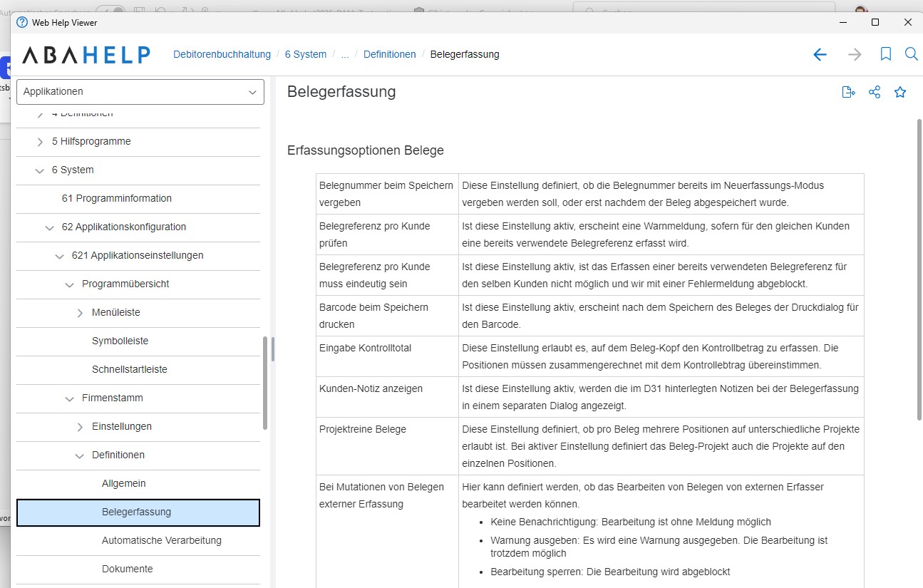Collapse the Firmenstamm node

(x=69, y=398)
